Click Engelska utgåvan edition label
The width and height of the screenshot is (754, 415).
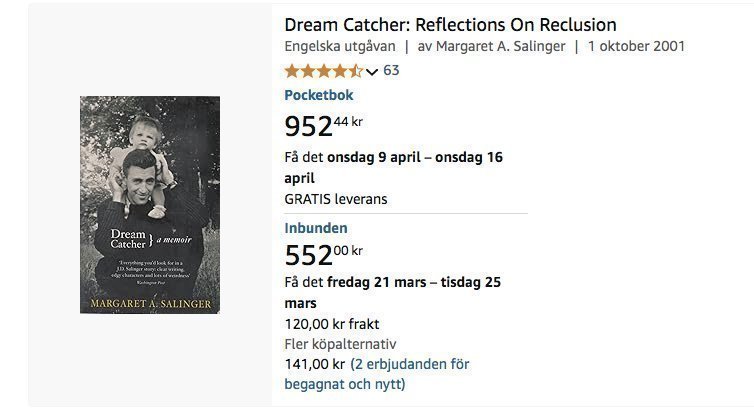340,46
